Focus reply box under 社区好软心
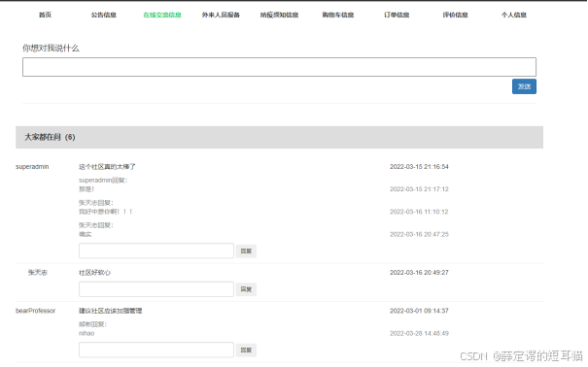588x367 pixels. [x=156, y=289]
